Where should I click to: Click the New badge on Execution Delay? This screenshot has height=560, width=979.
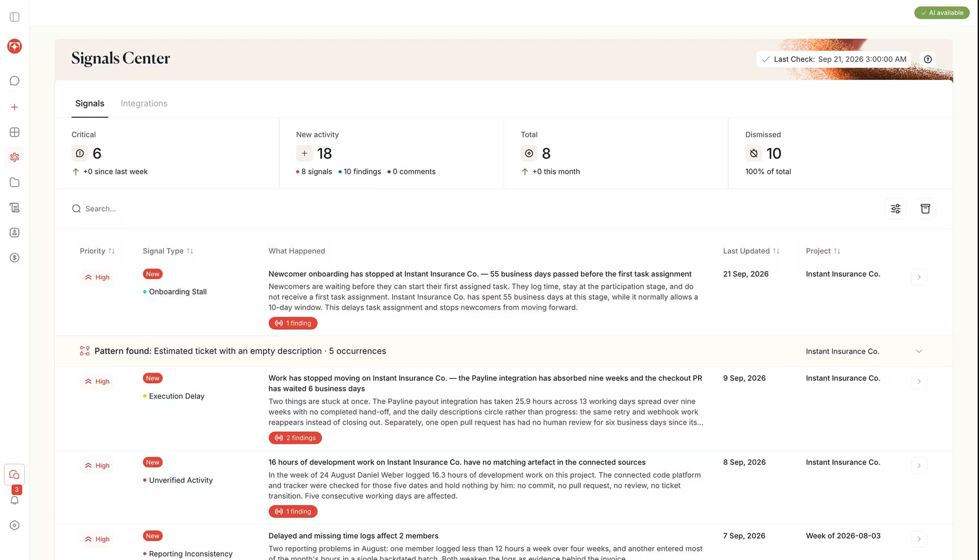point(152,378)
